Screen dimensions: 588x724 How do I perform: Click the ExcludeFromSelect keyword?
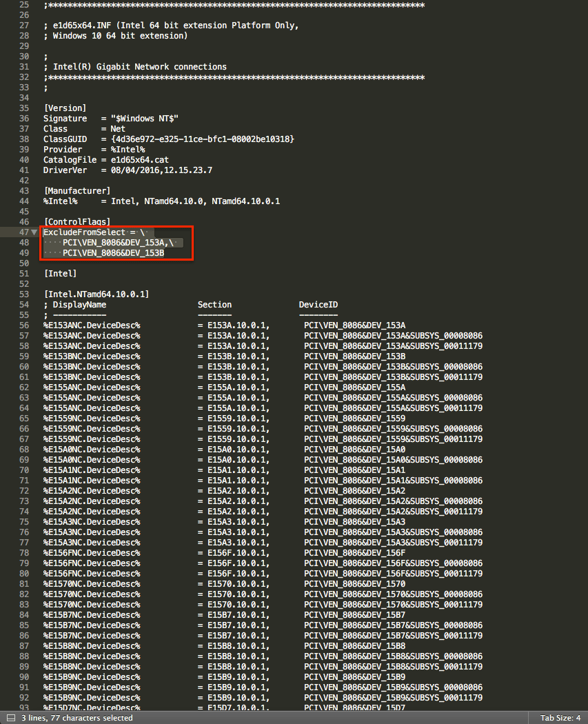pos(84,232)
